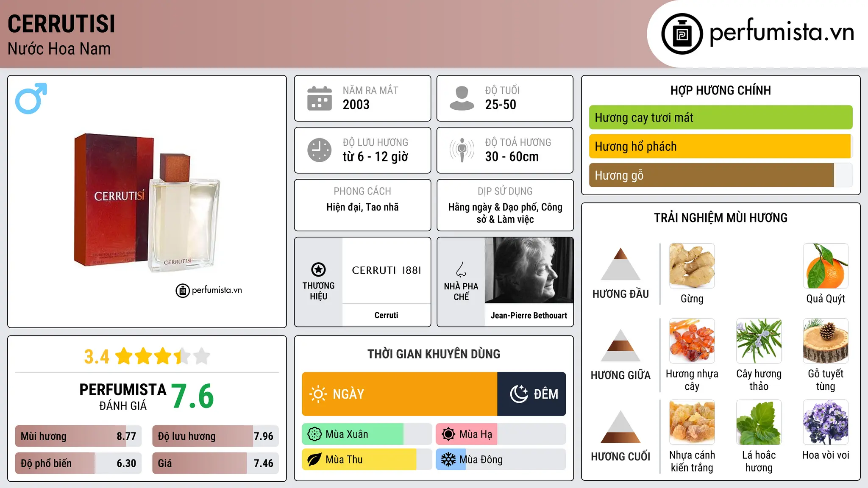This screenshot has width=868, height=488.
Task: Click the brown Hương gỗ bar
Action: [x=721, y=175]
